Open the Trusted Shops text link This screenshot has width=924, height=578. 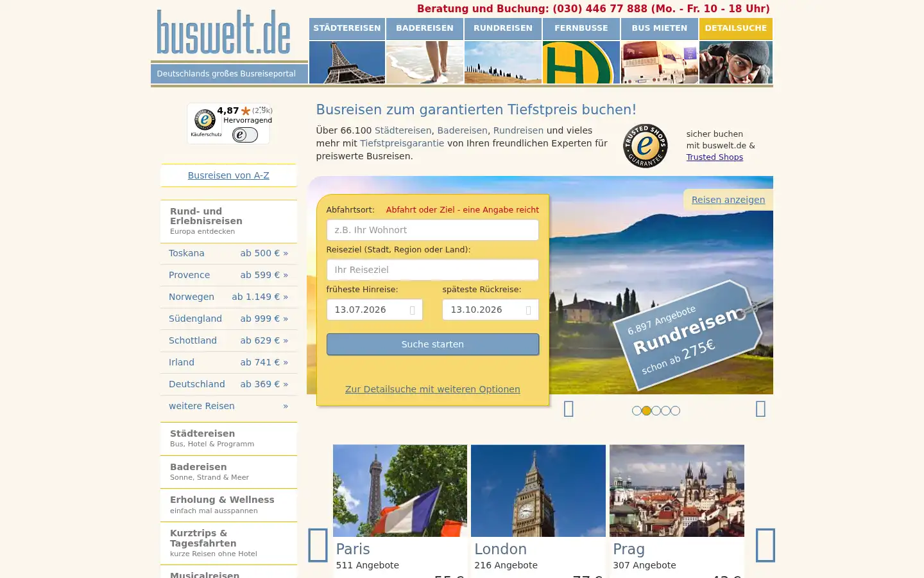715,157
